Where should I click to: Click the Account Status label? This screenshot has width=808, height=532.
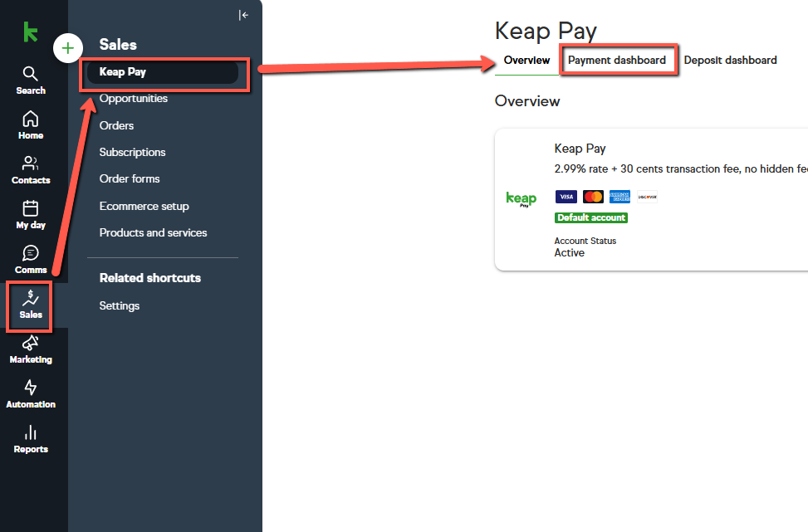point(585,241)
